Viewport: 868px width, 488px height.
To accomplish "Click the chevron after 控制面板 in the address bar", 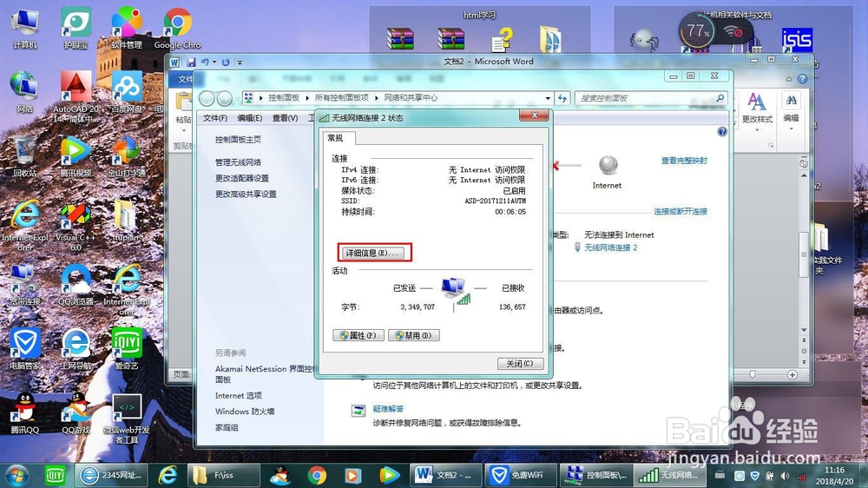I will (x=307, y=98).
